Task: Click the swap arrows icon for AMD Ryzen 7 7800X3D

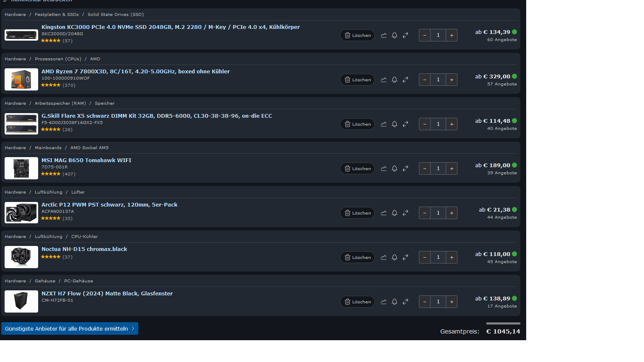Action: pos(405,80)
